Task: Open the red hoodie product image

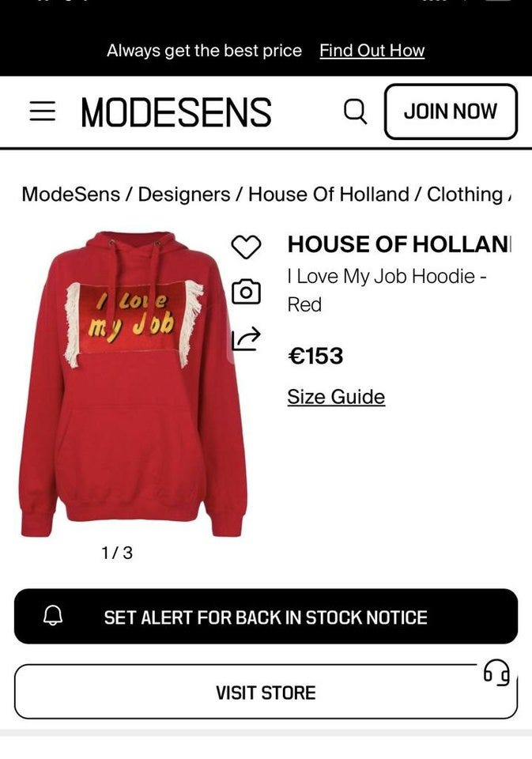Action: (134, 384)
